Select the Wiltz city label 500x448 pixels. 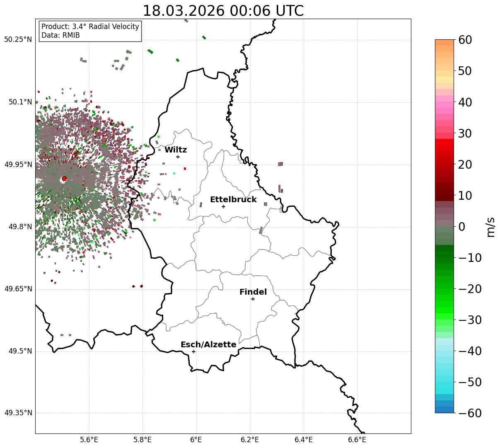(176, 150)
